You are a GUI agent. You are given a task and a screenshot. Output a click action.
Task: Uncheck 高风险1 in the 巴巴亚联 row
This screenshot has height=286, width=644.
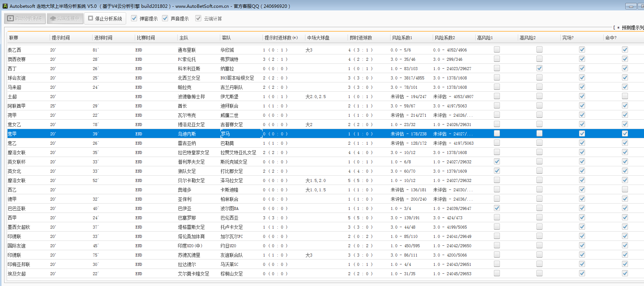click(497, 208)
